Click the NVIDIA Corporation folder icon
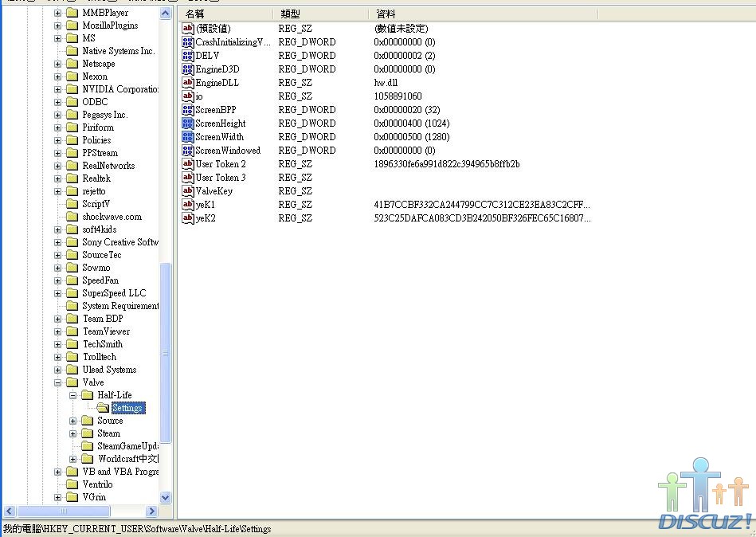This screenshot has height=537, width=756. pyautogui.click(x=72, y=89)
